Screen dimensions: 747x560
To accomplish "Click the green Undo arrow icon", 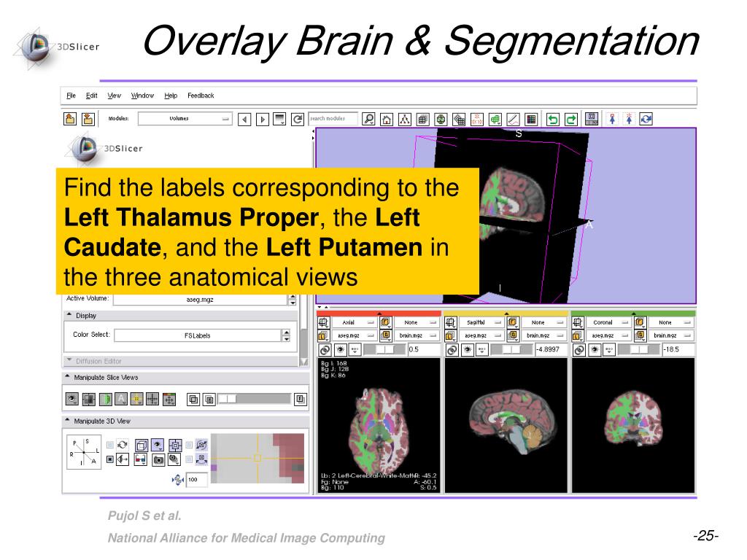I will click(553, 119).
